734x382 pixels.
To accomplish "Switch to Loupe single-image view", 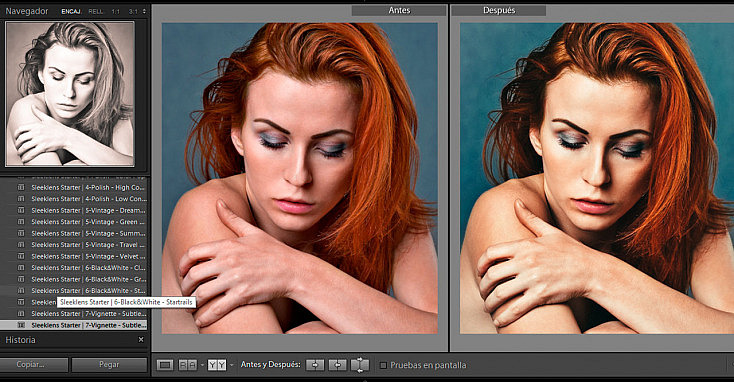I will click(165, 365).
